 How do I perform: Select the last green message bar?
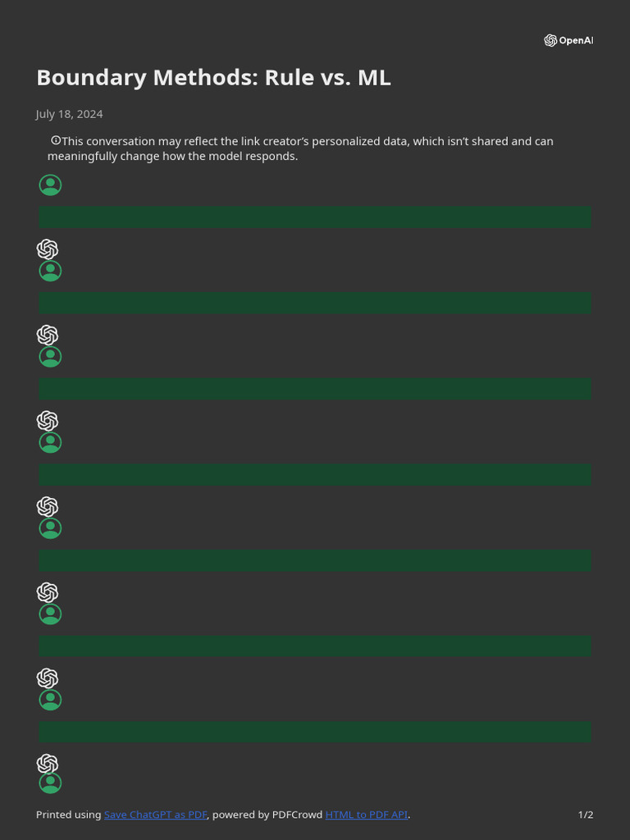pos(315,733)
